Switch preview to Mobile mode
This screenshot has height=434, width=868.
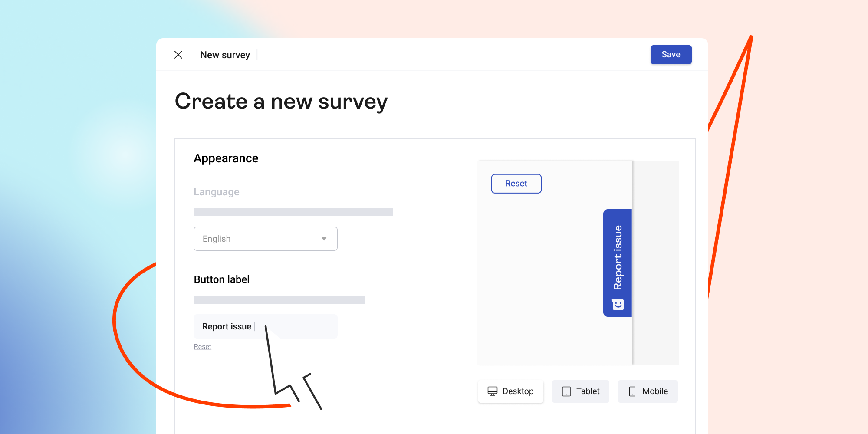(x=648, y=391)
